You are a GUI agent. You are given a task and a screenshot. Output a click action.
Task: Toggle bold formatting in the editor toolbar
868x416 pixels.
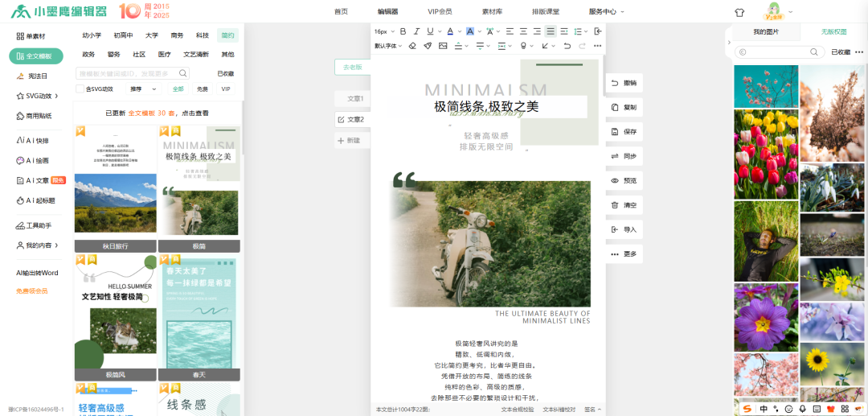(403, 31)
